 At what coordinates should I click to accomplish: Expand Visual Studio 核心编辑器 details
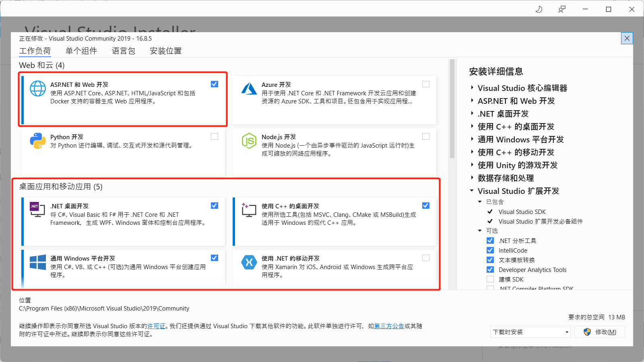[x=472, y=88]
